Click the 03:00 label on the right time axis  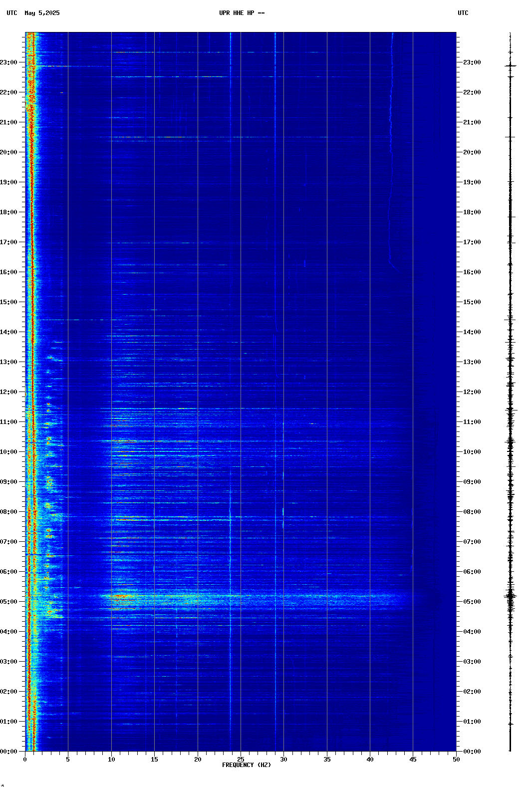pos(472,662)
